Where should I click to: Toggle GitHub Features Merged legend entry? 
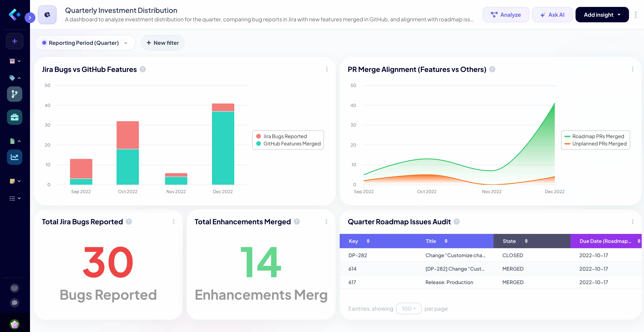(289, 144)
